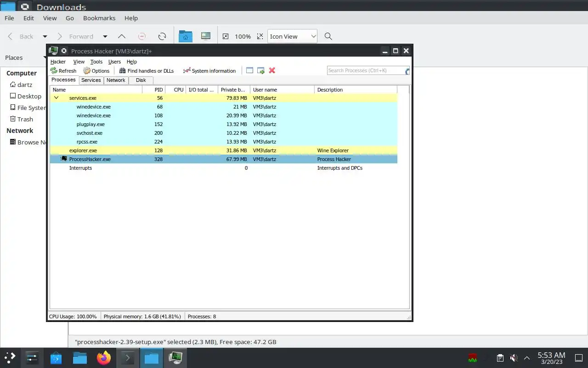The image size is (588, 368).
Task: Switch to the Network tab
Action: [116, 80]
